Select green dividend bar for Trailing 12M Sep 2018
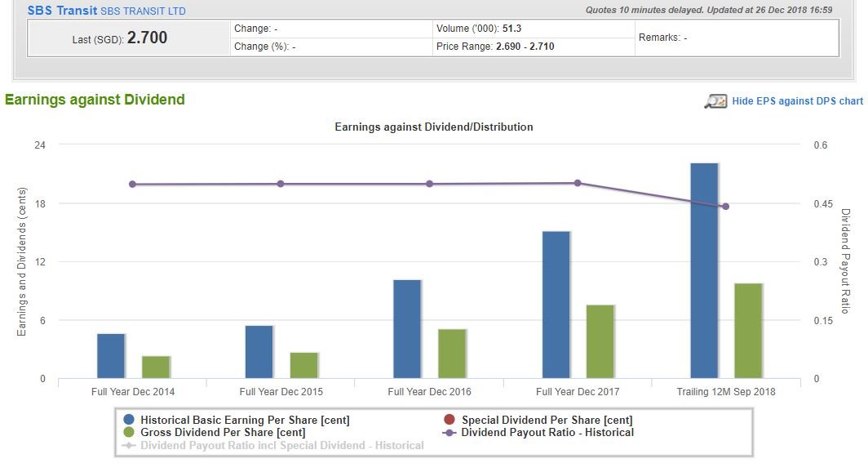Image resolution: width=868 pixels, height=472 pixels. (x=748, y=331)
